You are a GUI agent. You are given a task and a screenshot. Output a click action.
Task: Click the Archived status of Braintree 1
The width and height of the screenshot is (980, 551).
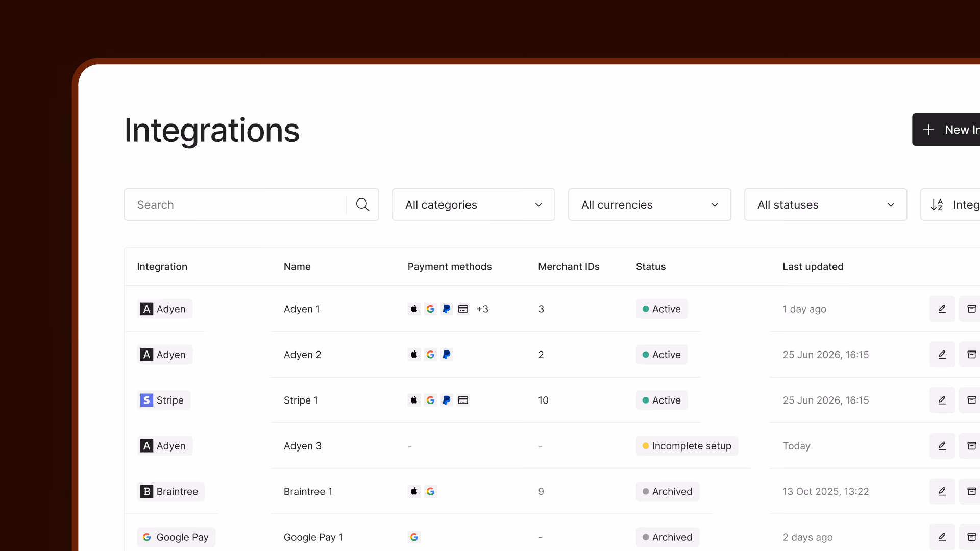[x=667, y=491]
